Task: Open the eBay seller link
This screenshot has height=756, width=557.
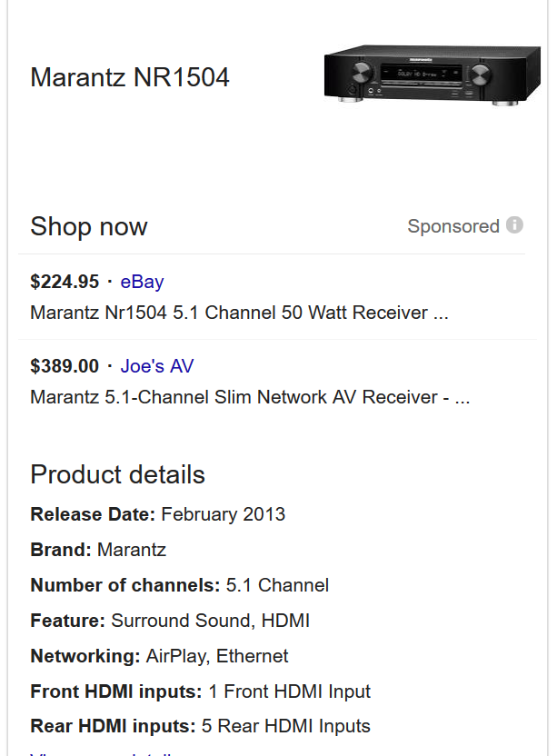Action: (142, 282)
